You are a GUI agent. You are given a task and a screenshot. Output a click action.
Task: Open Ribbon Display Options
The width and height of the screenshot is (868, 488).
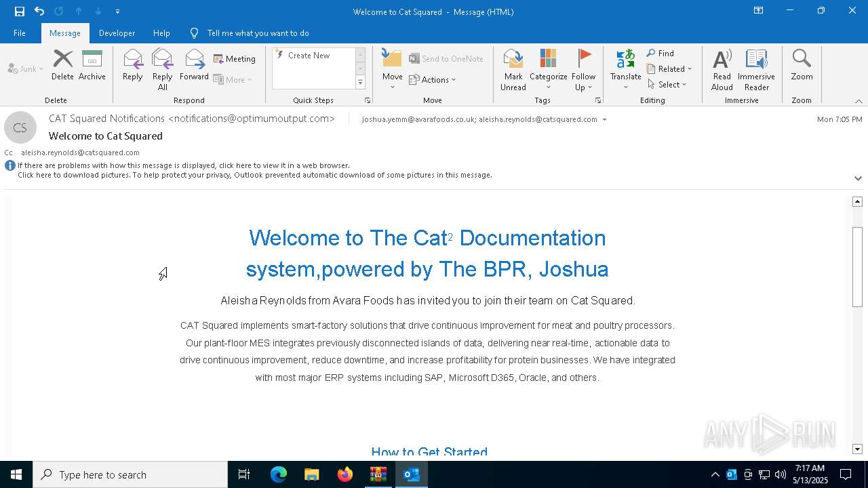coord(759,11)
